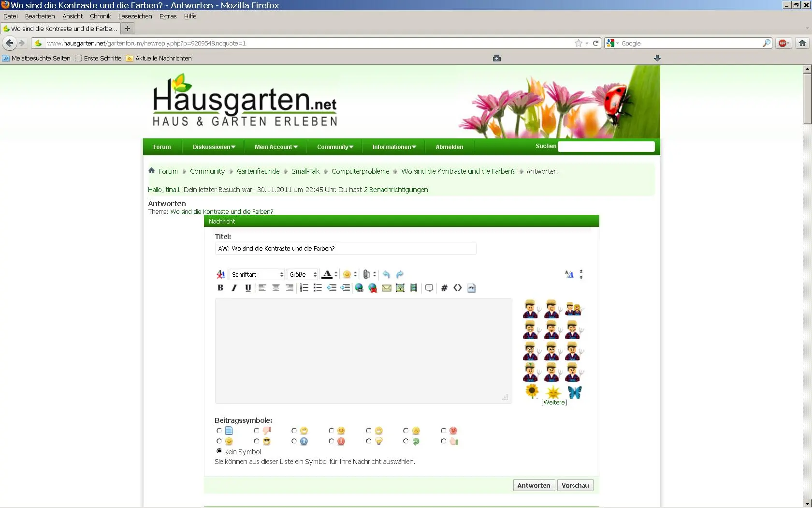Screen dimensions: 812x508
Task: Choose the light bulb post icon radio
Action: click(x=369, y=441)
